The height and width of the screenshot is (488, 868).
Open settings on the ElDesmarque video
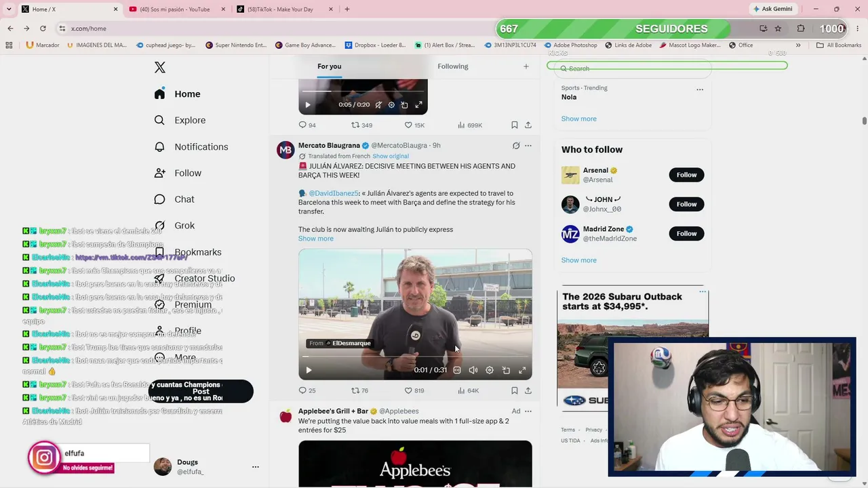pos(490,370)
